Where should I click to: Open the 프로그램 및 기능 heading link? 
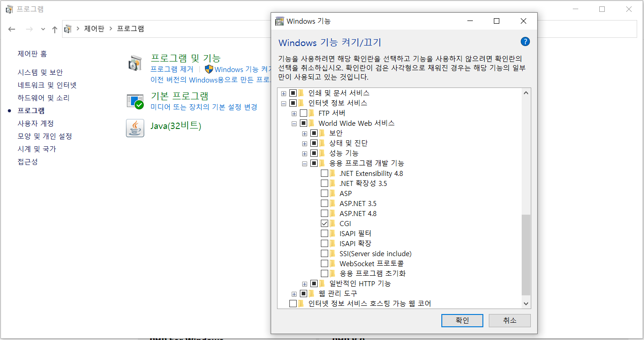coord(186,58)
